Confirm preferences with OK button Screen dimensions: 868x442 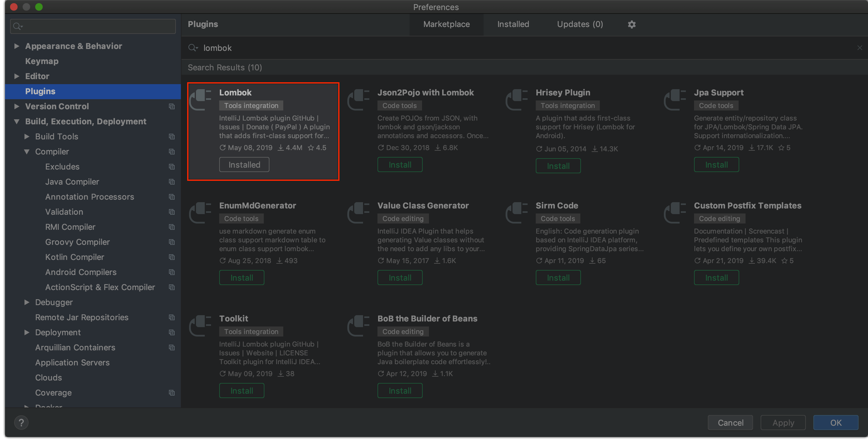click(836, 423)
